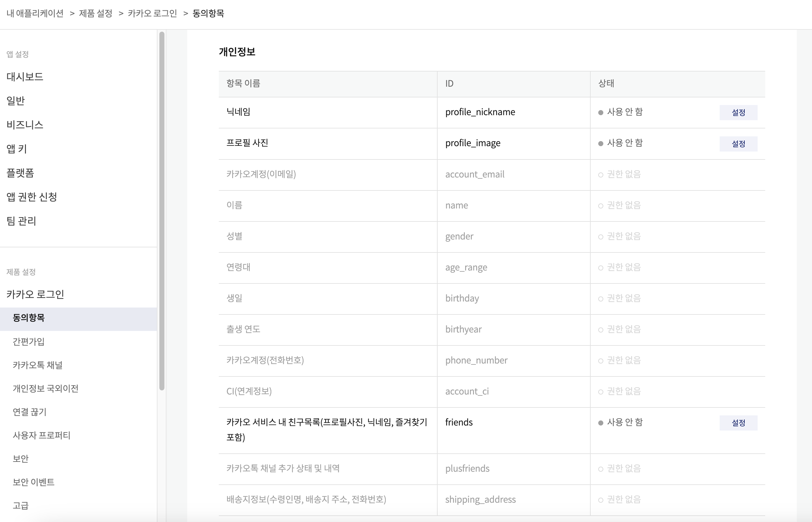Open 대시보드 in the sidebar
812x522 pixels.
tap(25, 77)
